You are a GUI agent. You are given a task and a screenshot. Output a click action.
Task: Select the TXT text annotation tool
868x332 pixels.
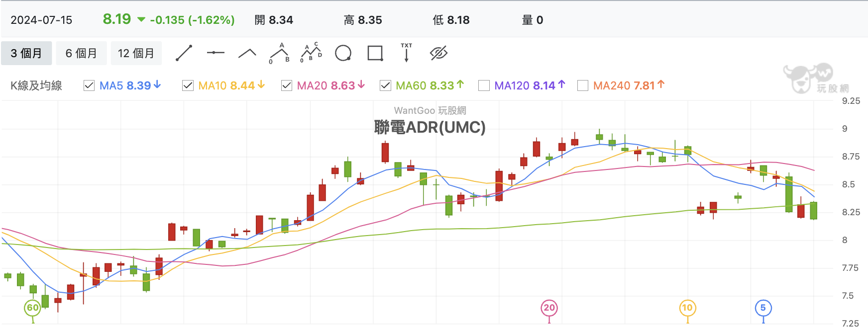pos(407,52)
